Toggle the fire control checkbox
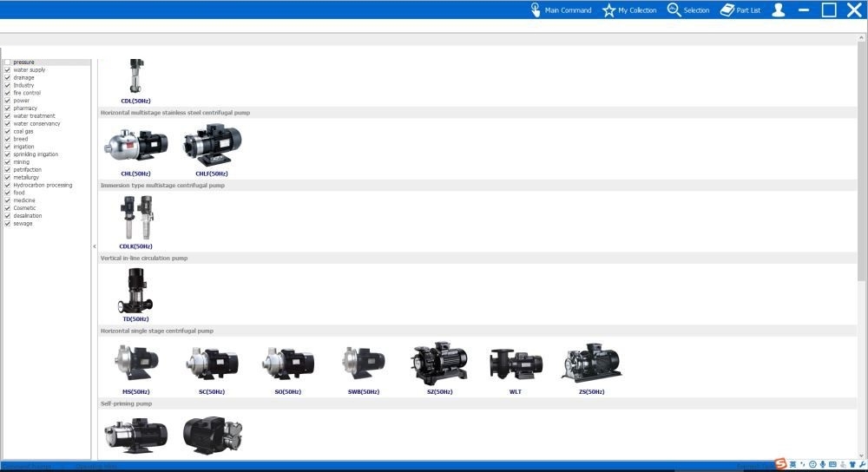 tap(8, 93)
